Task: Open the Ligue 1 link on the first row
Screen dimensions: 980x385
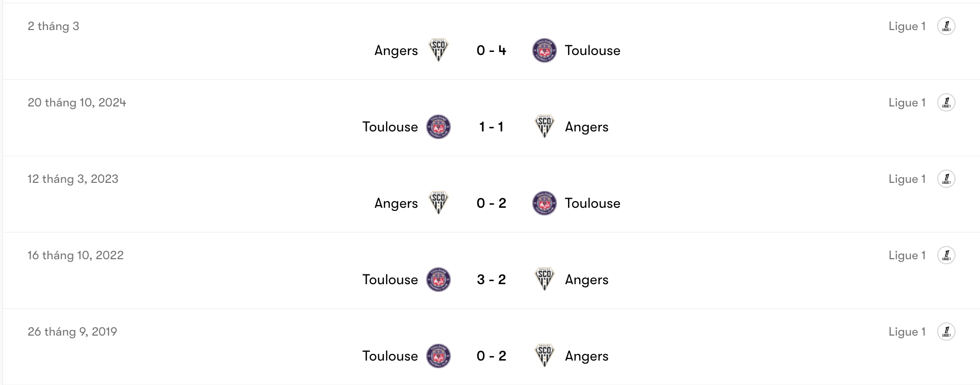Action: [x=907, y=26]
